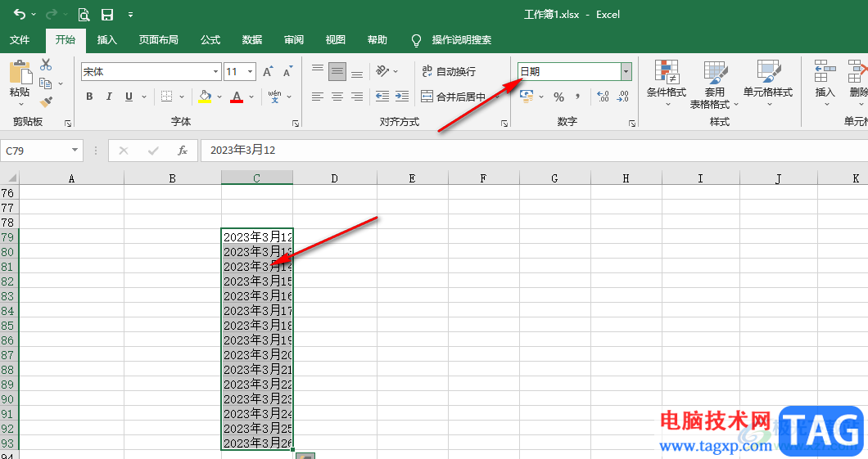The image size is (868, 459).
Task: Toggle Underline formatting
Action: pos(129,97)
